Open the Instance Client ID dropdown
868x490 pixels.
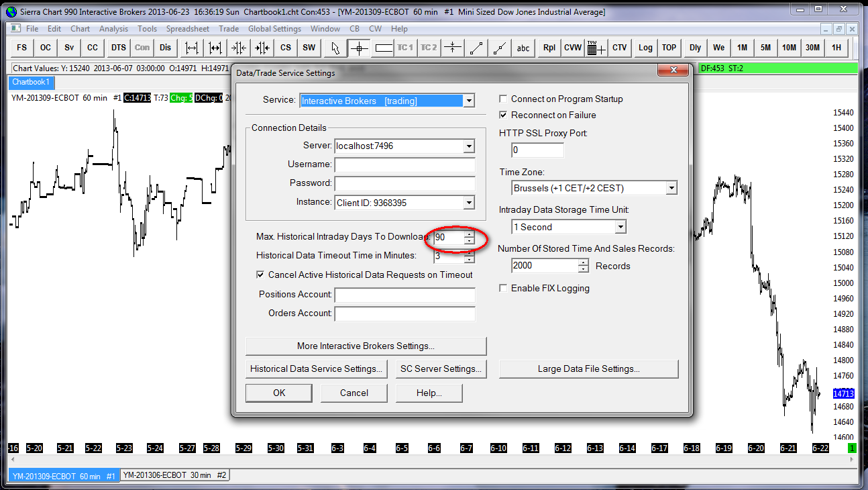coord(469,203)
